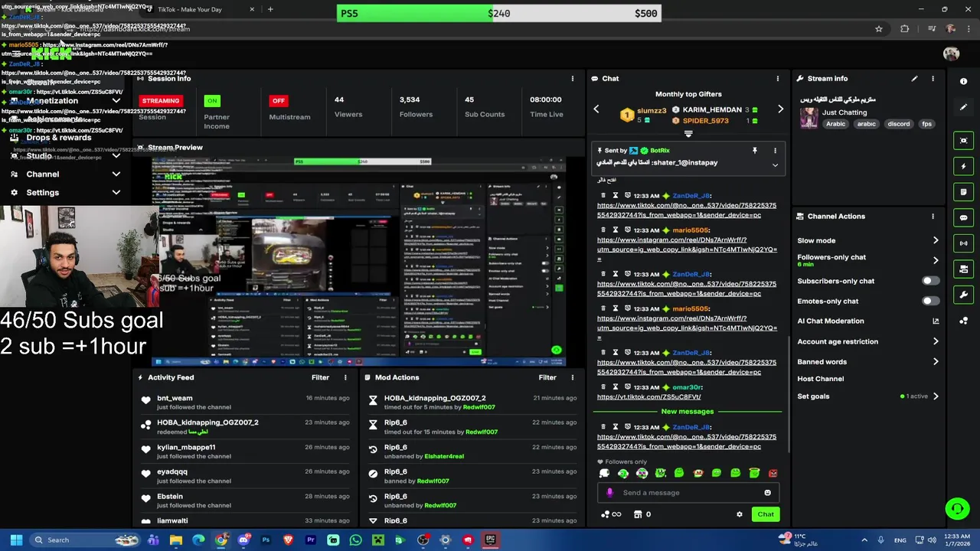Open AI Chat Moderation external link icon
Viewport: 980px width, 551px height.
(x=936, y=321)
